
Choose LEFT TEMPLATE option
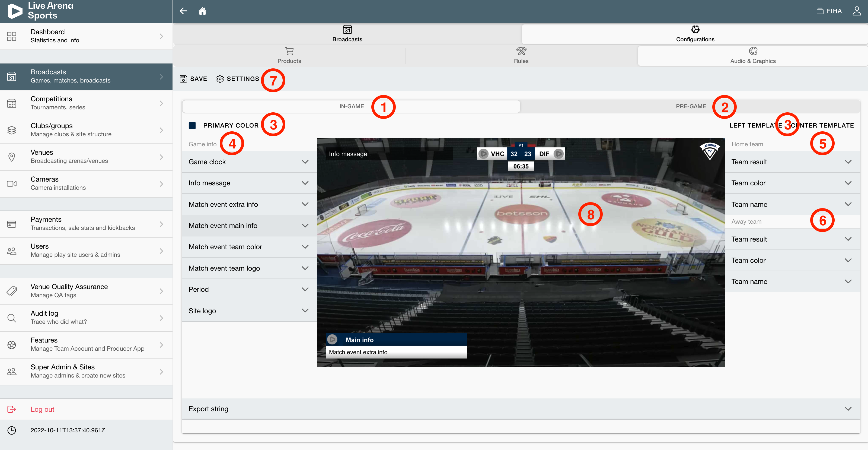(x=756, y=125)
